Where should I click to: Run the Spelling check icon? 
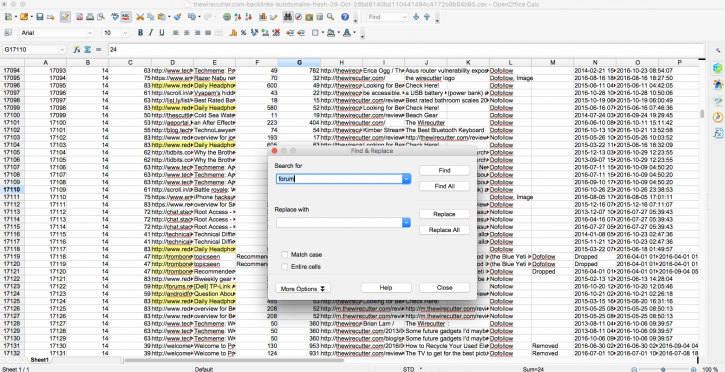115,17
